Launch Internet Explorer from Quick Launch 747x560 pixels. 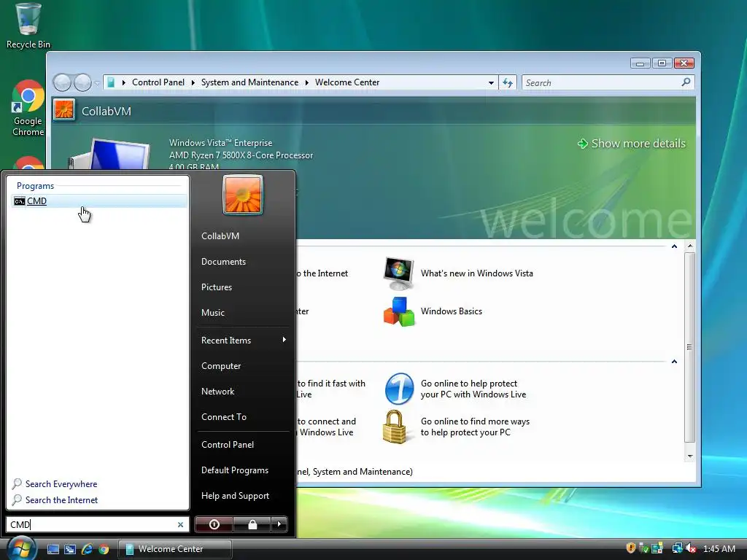pyautogui.click(x=87, y=549)
